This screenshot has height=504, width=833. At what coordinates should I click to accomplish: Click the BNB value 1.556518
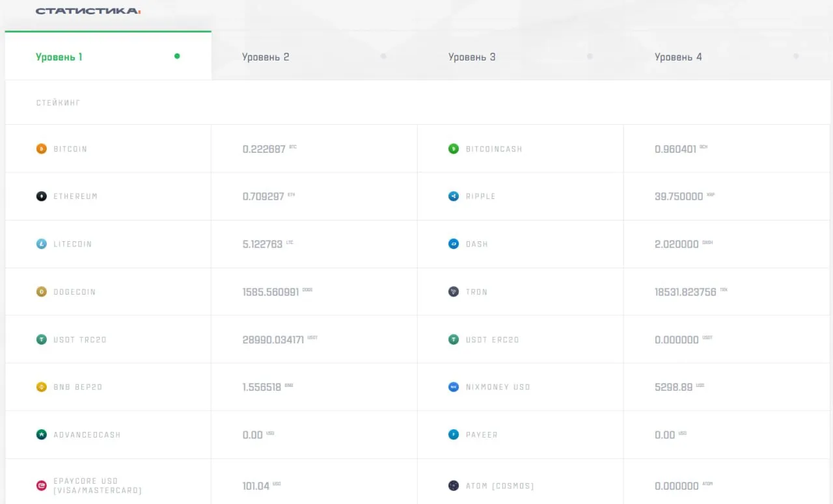262,387
